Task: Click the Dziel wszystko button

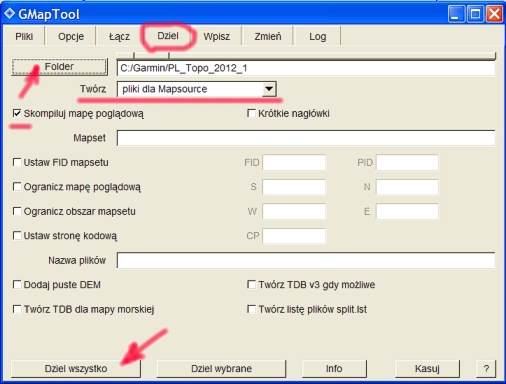Action: (76, 369)
